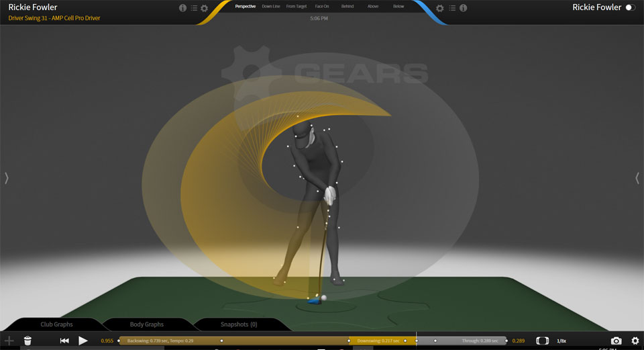
Task: Click the add plus icon
Action: pos(9,341)
